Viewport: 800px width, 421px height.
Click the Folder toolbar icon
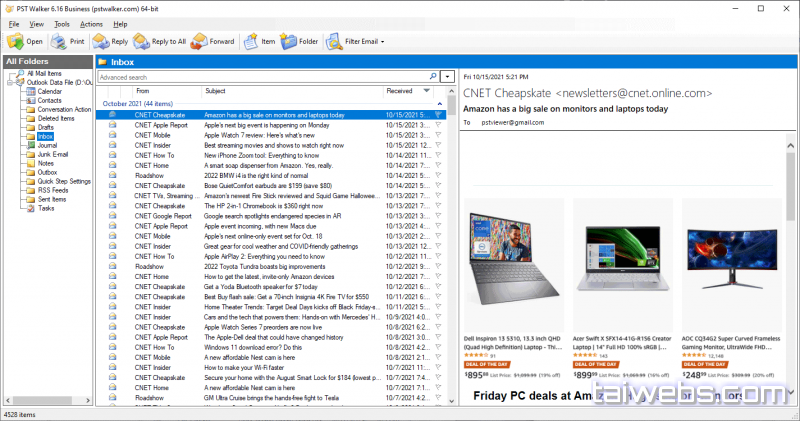289,42
